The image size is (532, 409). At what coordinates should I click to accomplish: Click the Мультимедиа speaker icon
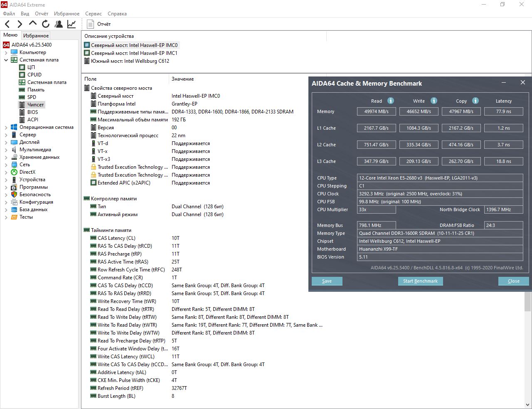pos(14,150)
